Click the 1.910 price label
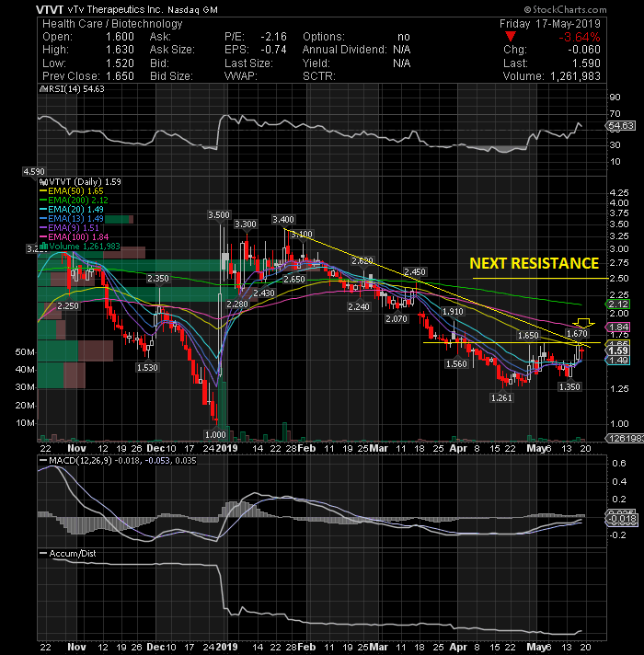 point(453,311)
